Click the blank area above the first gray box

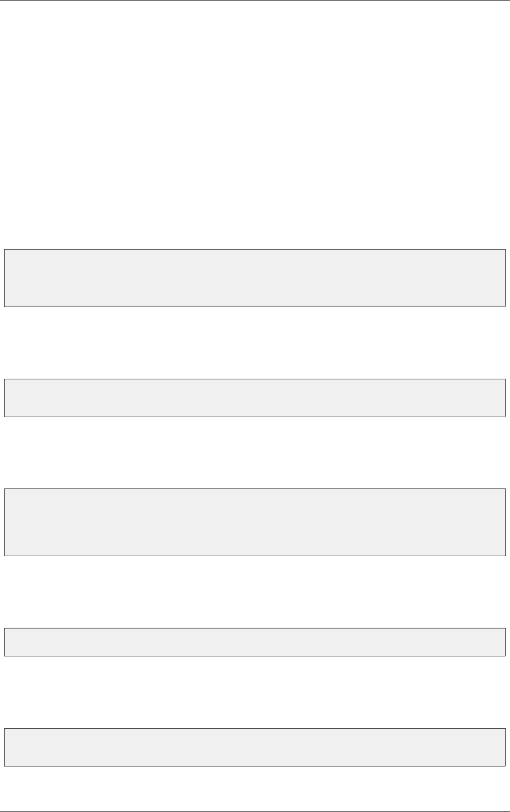click(x=255, y=129)
